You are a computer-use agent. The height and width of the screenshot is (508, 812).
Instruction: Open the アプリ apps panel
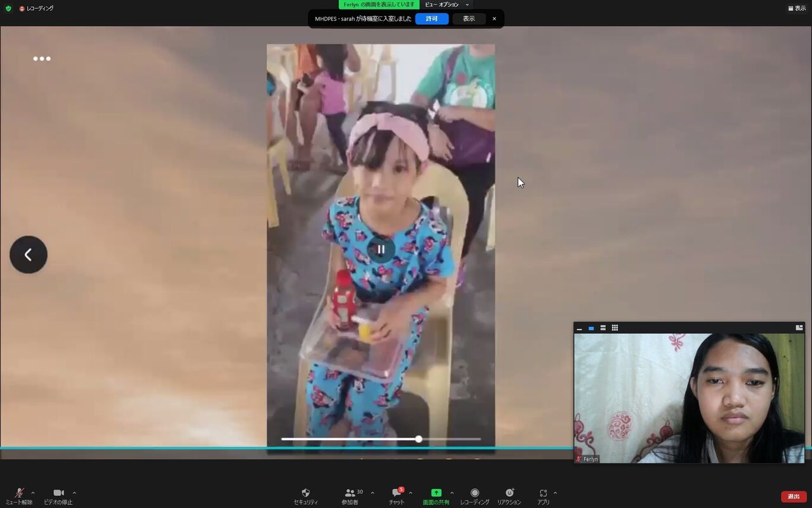click(x=543, y=496)
